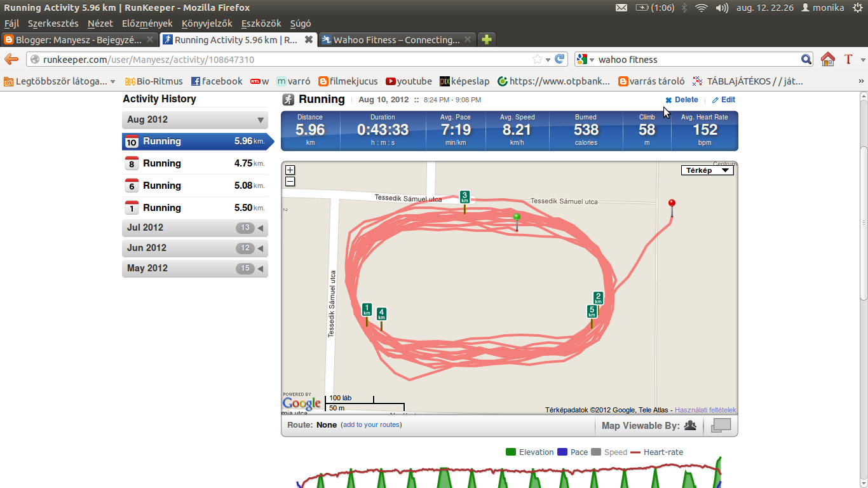Select the Aug 1 Running 5.50 km activity
This screenshot has width=868, height=488.
pos(195,208)
